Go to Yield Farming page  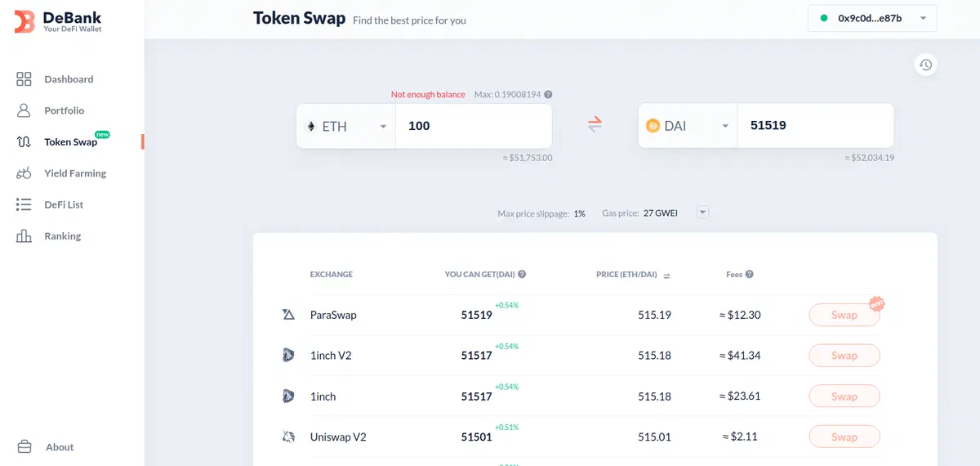pos(75,173)
